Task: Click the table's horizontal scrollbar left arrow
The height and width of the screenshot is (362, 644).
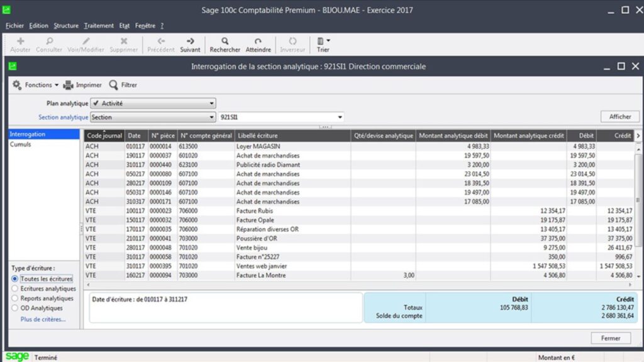Action: (88, 285)
